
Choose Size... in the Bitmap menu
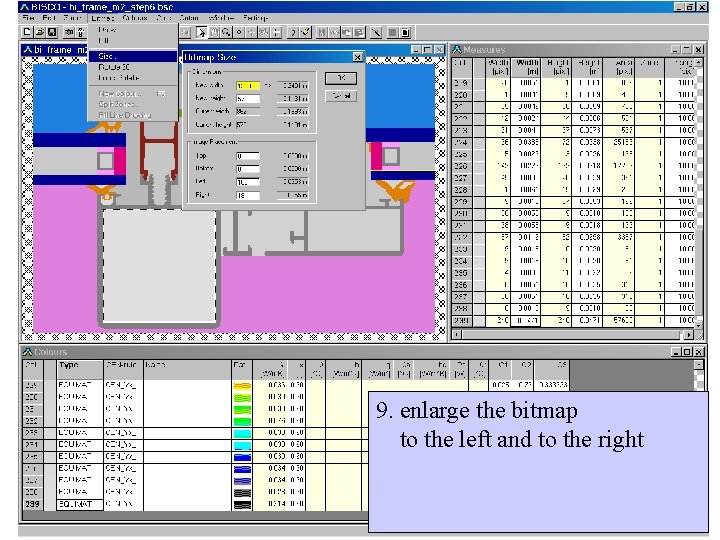132,56
